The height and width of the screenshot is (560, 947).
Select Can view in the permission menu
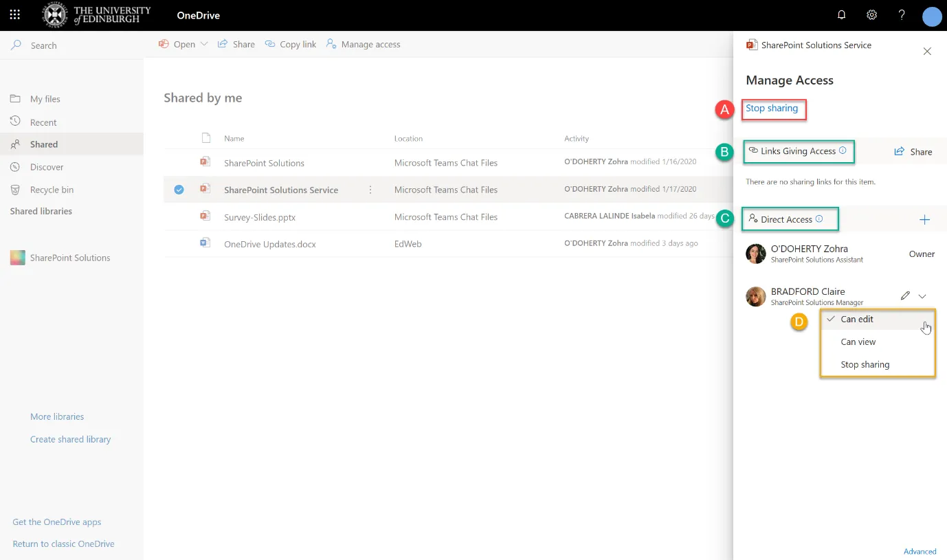click(858, 341)
